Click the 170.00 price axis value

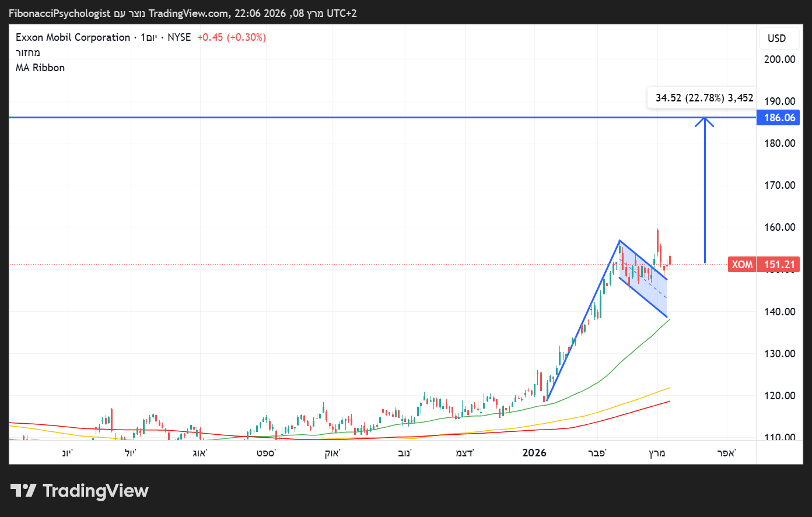(780, 185)
